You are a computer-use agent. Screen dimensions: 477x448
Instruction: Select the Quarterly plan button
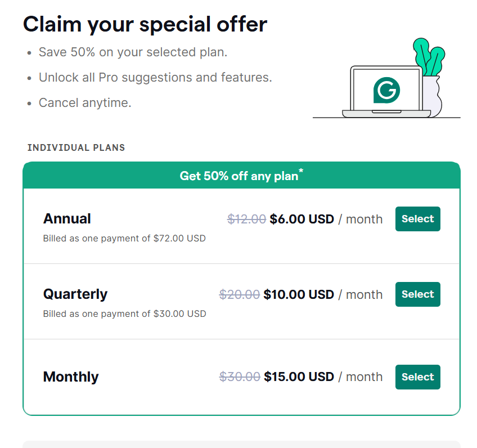tap(417, 294)
